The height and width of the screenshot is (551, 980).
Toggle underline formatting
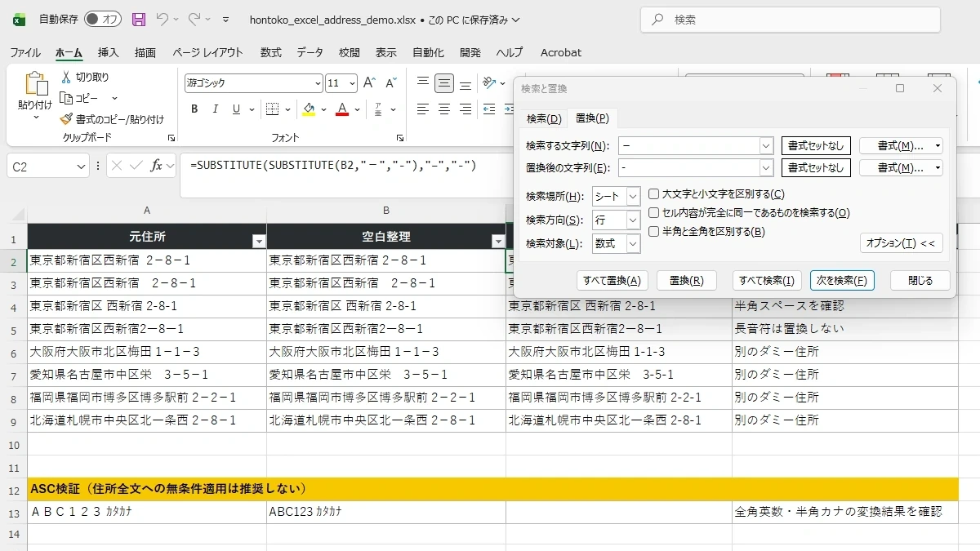pos(236,109)
